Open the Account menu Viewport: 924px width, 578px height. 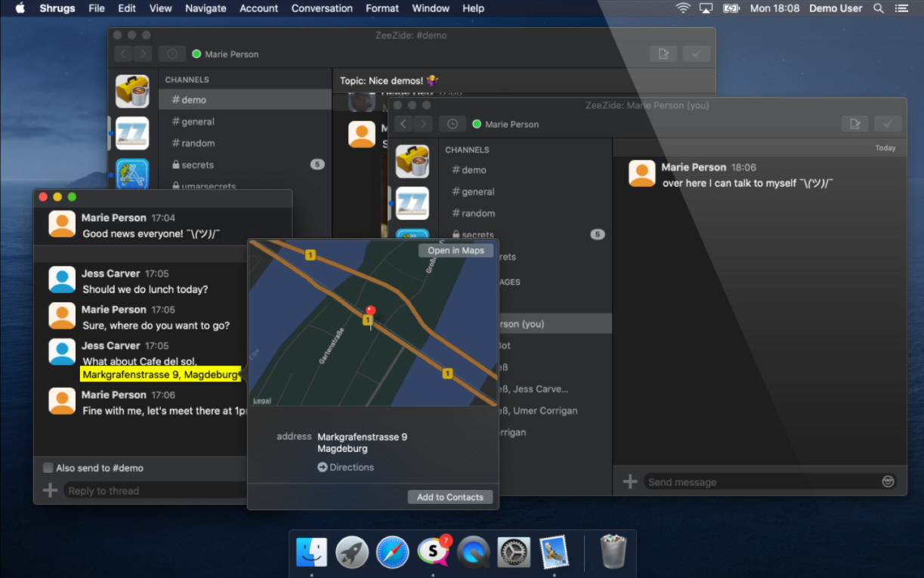tap(259, 8)
